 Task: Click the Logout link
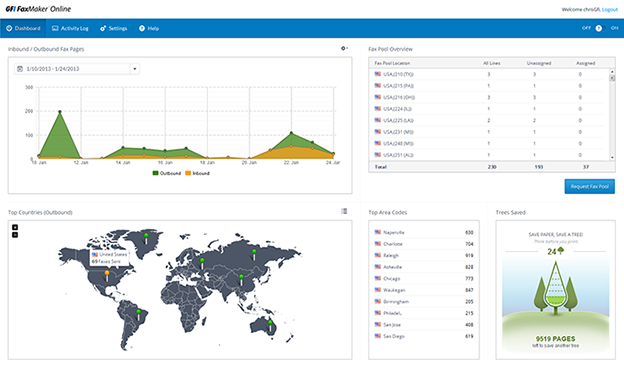[x=610, y=9]
